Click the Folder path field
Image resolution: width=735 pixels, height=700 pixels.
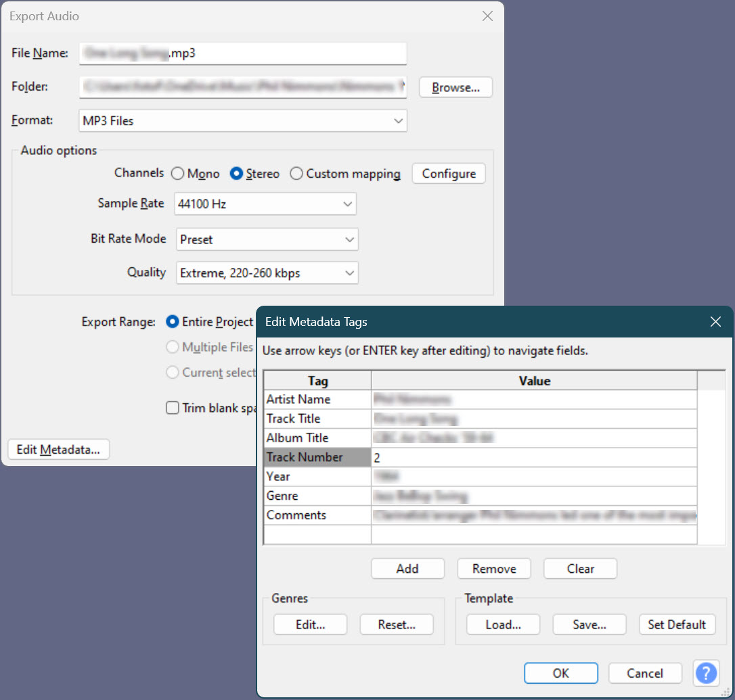[x=243, y=87]
